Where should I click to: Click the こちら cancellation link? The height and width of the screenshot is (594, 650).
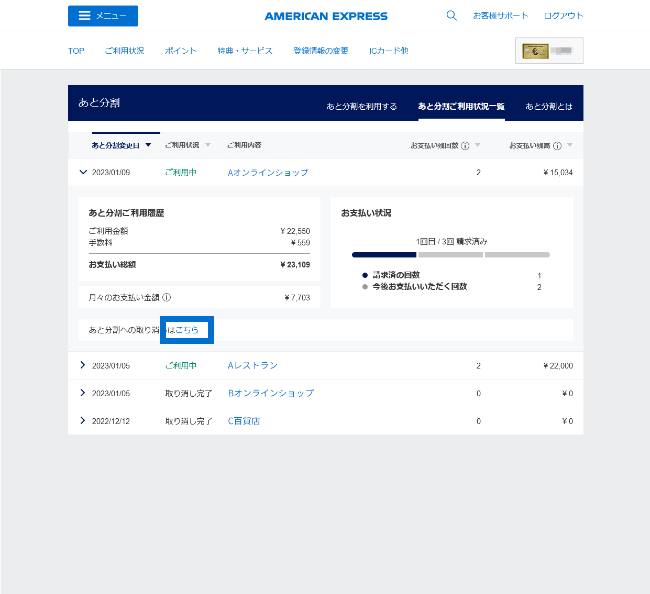tap(187, 330)
